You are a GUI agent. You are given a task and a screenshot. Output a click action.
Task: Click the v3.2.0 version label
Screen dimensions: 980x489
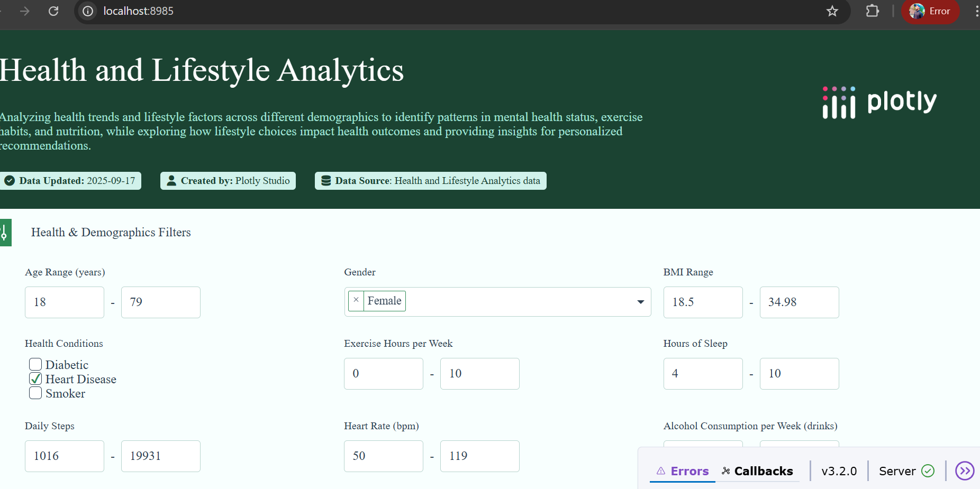(x=839, y=471)
